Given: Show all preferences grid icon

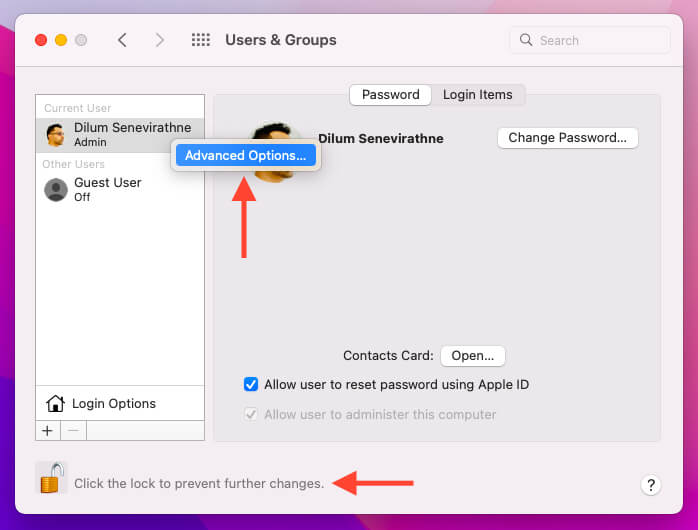Looking at the screenshot, I should pyautogui.click(x=201, y=40).
